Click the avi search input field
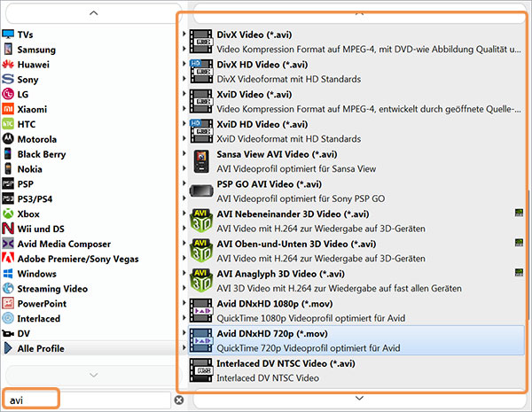This screenshot has height=412, width=532. point(87,400)
